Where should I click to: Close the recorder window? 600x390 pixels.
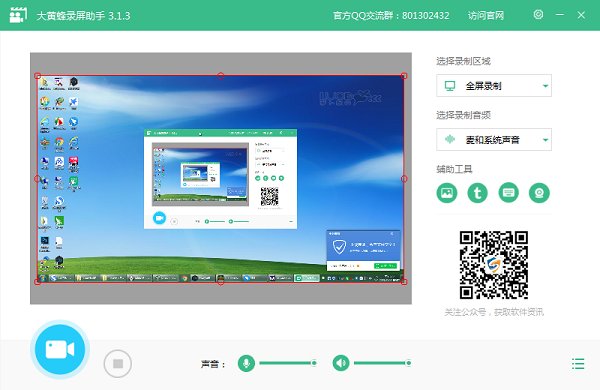pos(581,15)
